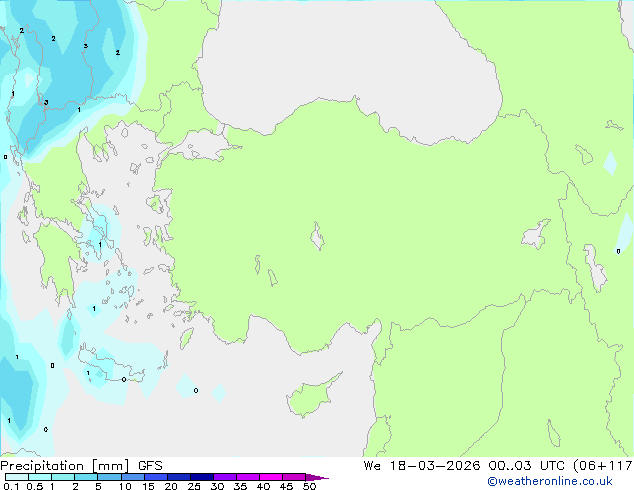Pick the 0.5–1 mm legend swatch
634x490 pixels.
pyautogui.click(x=40, y=477)
